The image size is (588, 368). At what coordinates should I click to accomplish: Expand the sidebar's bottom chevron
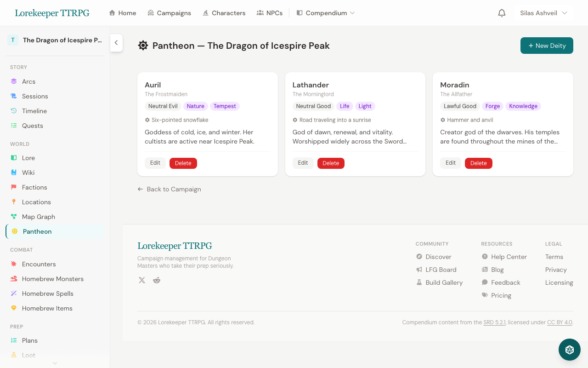coord(55,363)
